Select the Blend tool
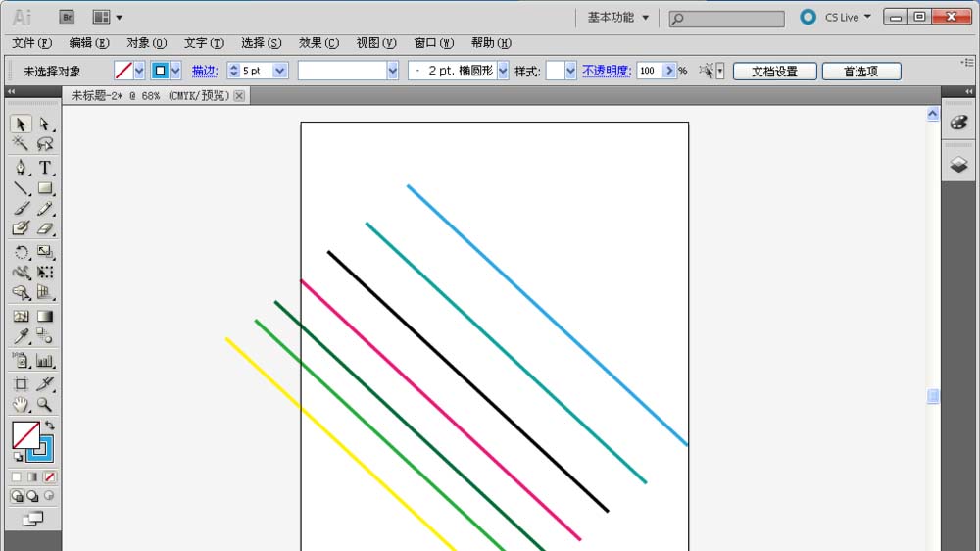Screen dimensions: 980x551 click(x=44, y=336)
